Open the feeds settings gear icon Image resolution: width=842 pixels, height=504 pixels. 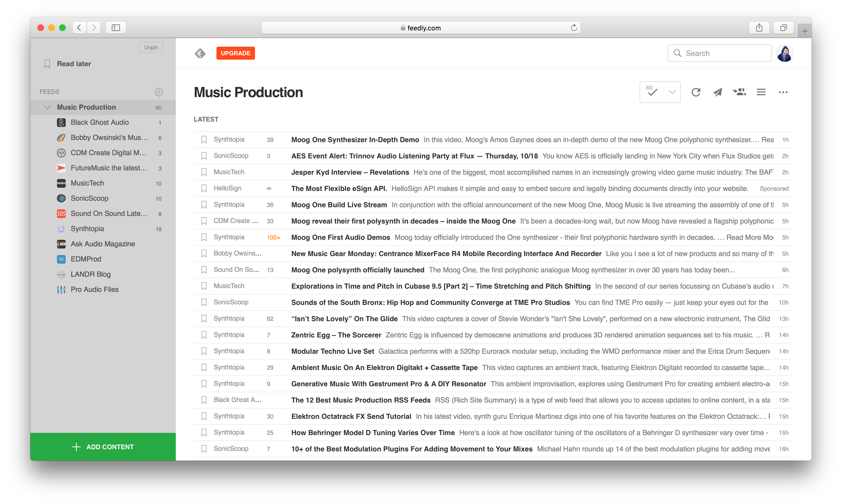pyautogui.click(x=159, y=92)
